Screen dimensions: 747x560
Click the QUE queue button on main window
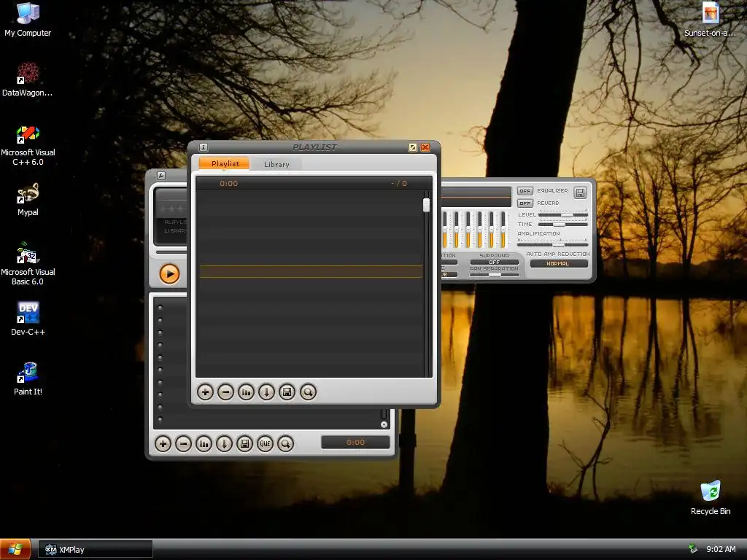(x=266, y=444)
